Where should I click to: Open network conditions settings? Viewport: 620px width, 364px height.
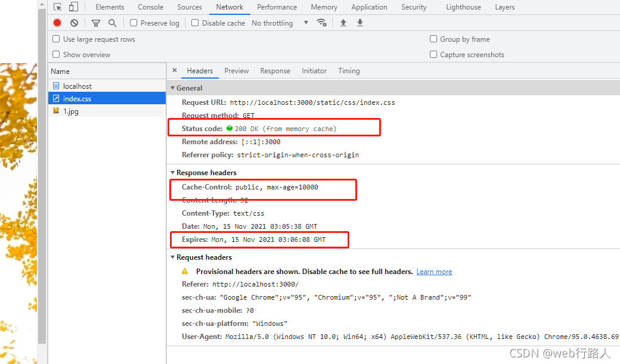tap(322, 23)
